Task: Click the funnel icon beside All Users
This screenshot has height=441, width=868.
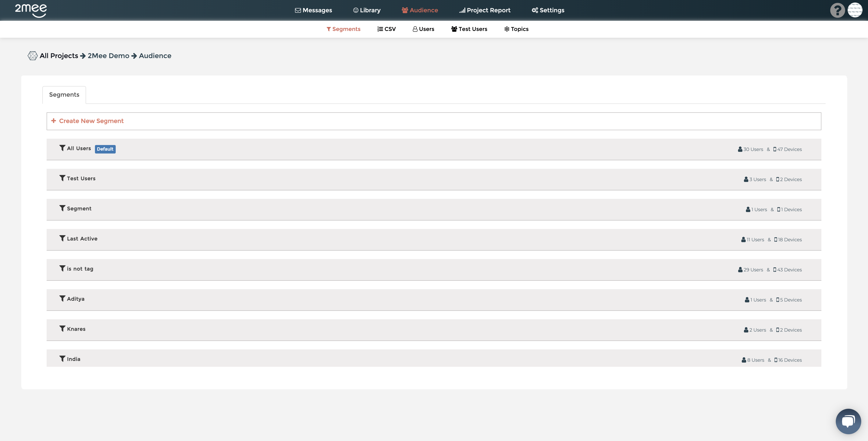Action: pyautogui.click(x=62, y=148)
